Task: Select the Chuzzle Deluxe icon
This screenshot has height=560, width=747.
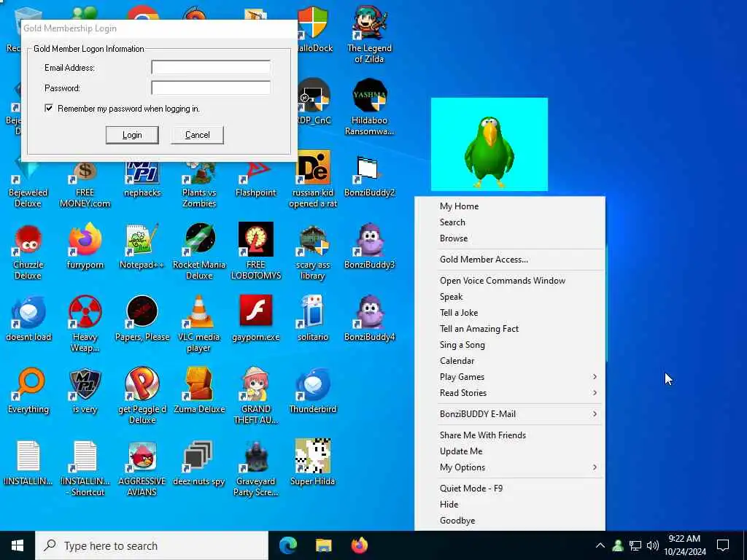Action: 28,252
